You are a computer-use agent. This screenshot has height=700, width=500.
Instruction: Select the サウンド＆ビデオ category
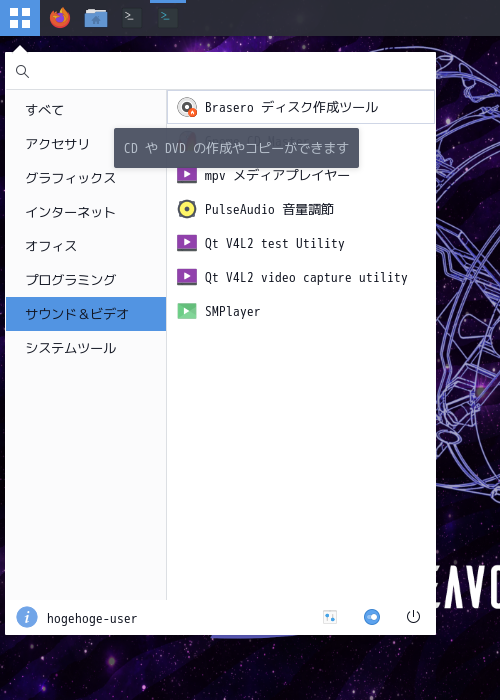tap(86, 314)
